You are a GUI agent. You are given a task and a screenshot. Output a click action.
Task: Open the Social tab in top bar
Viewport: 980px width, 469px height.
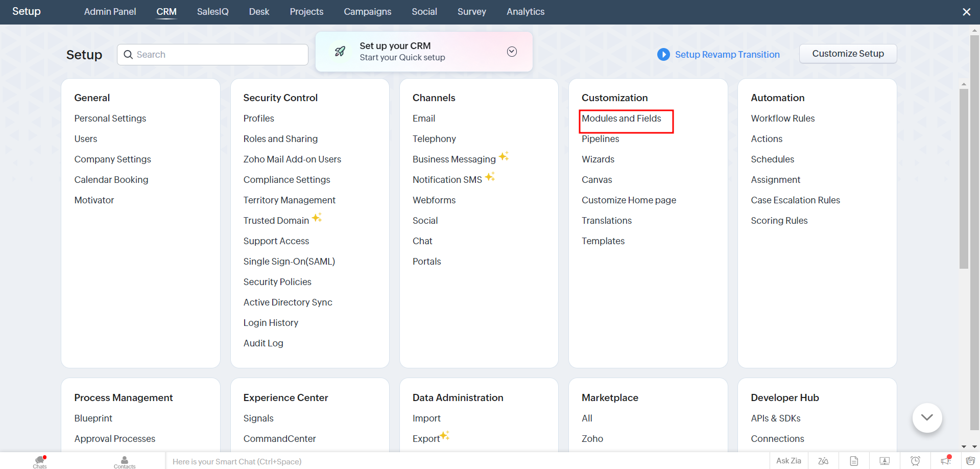pos(424,11)
